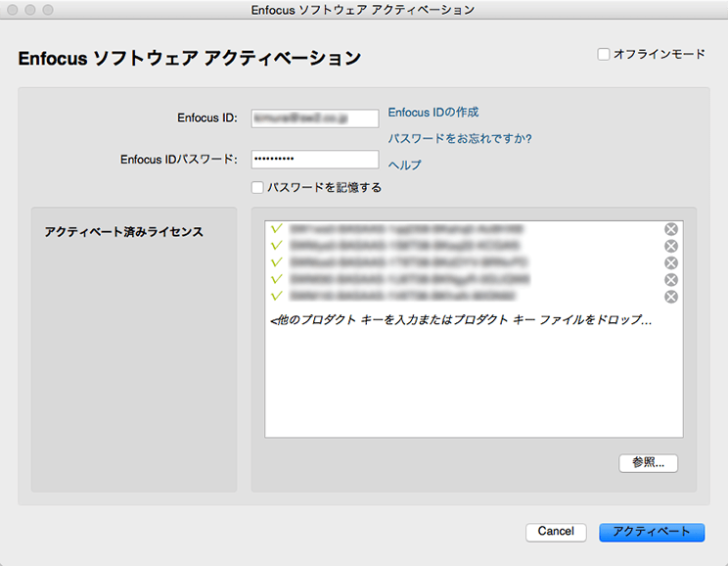Viewport: 728px width, 566px height.
Task: Click the third license's green checkmark
Action: (x=277, y=262)
